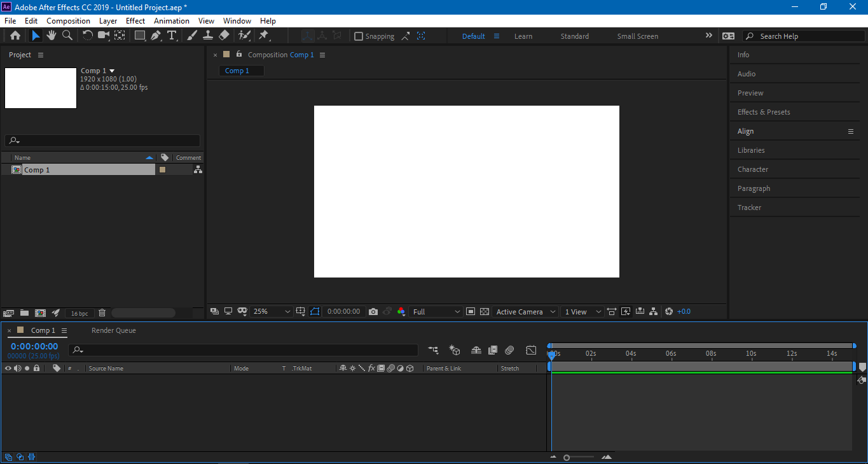This screenshot has height=464, width=868.
Task: Select the Selection arrow tool
Action: (36, 36)
